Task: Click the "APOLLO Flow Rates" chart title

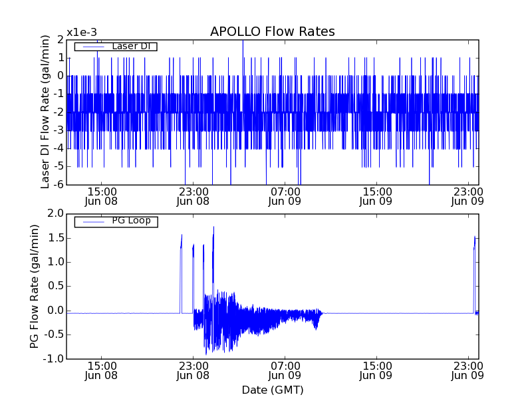Action: [x=272, y=32]
